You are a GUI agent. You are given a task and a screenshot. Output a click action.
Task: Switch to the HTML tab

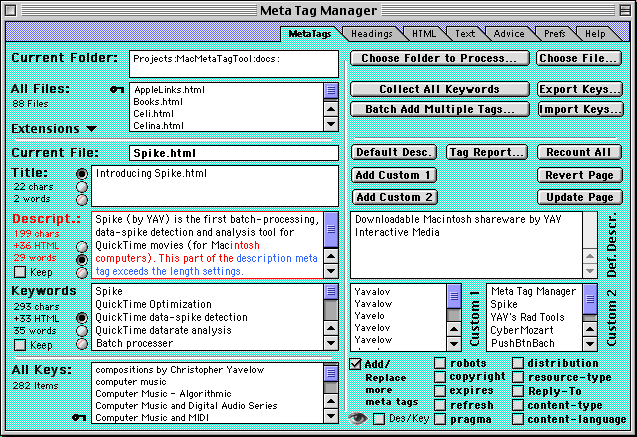tap(424, 34)
